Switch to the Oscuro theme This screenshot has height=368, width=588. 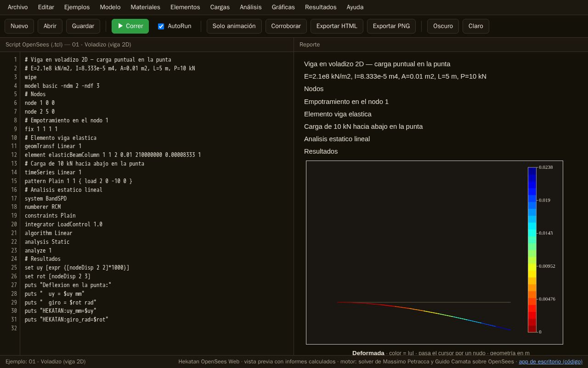(x=443, y=26)
